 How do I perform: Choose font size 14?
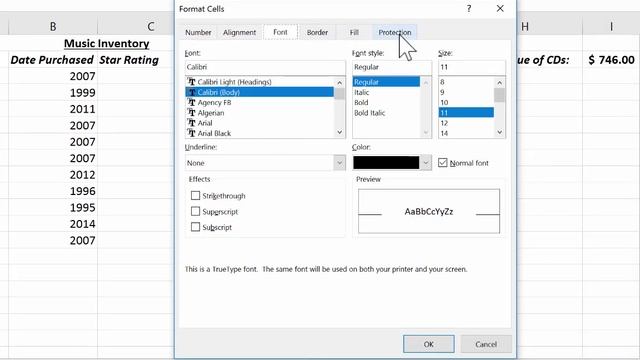pyautogui.click(x=466, y=133)
